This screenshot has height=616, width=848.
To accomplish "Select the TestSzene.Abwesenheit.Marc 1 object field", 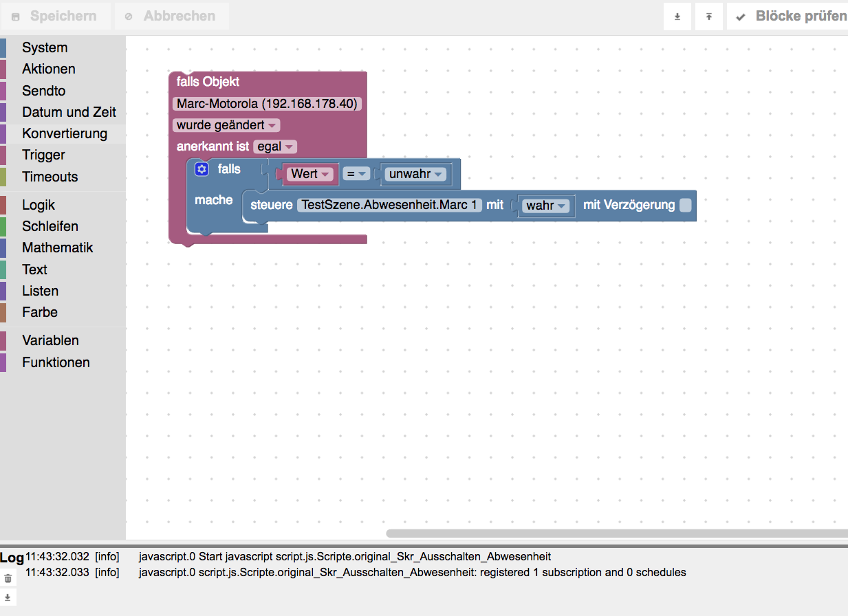I will tap(389, 205).
